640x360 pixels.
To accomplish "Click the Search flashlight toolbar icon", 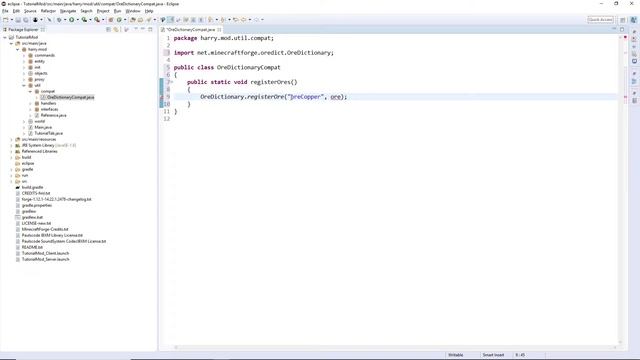I will click(x=148, y=20).
